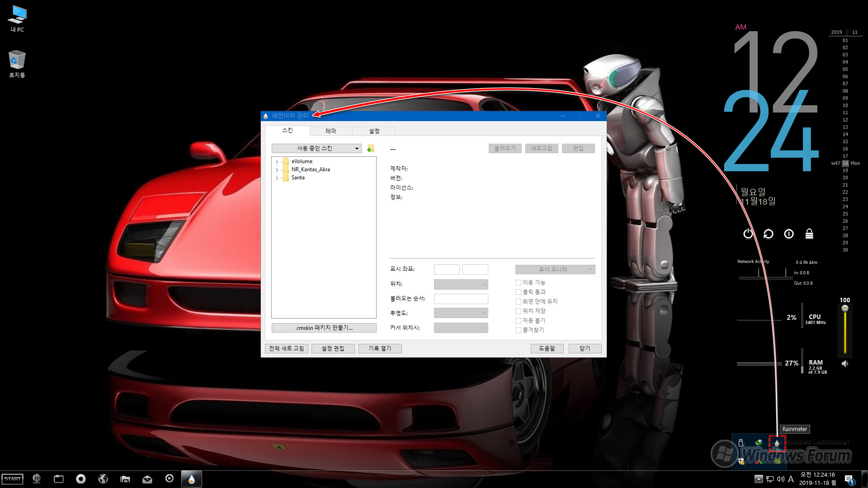This screenshot has height=488, width=868.
Task: Open the network globe taskbar icon
Action: click(37, 479)
